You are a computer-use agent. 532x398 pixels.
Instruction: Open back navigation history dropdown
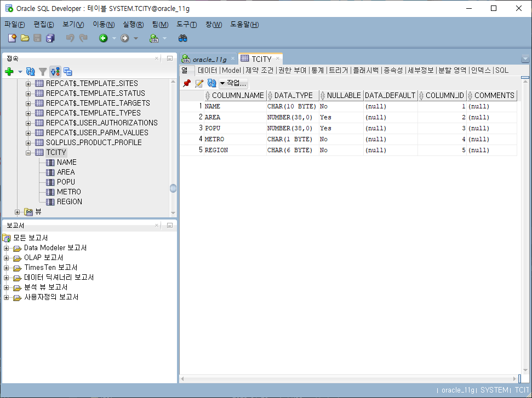tap(114, 38)
